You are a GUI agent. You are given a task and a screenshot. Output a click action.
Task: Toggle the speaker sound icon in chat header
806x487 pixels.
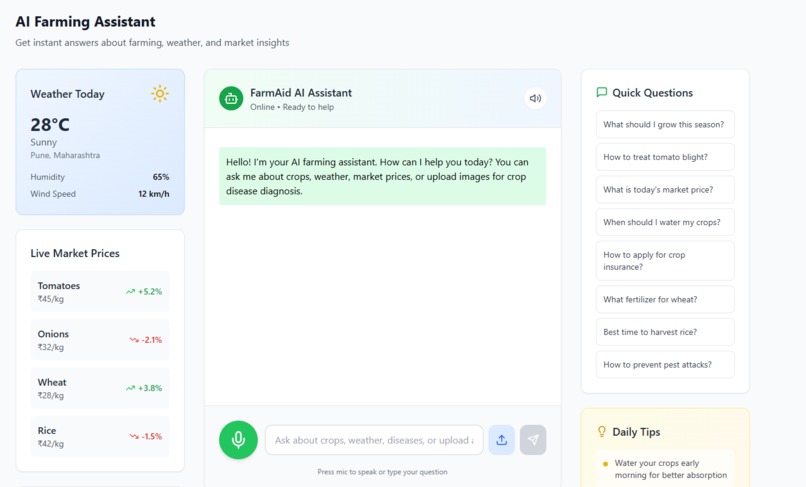pos(535,98)
